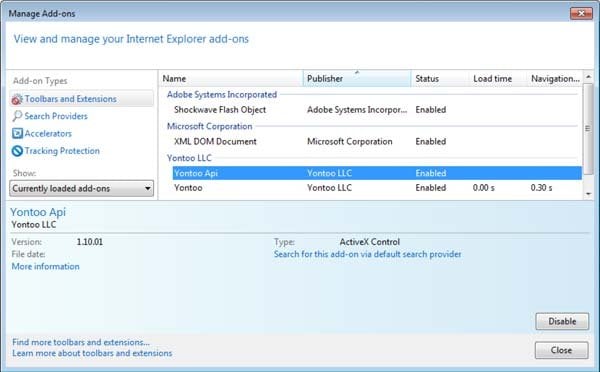This screenshot has height=372, width=600.
Task: Select the Yontoo add-on row
Action: pos(377,188)
